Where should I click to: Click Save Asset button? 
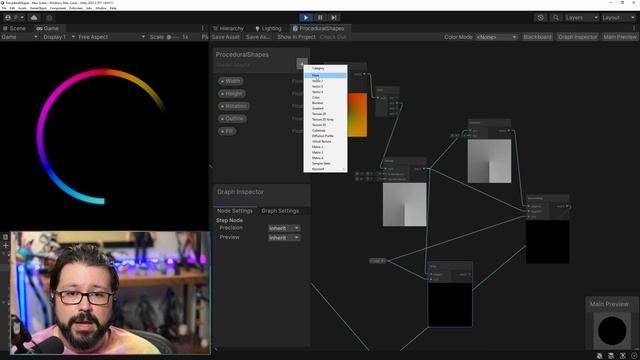coord(226,37)
